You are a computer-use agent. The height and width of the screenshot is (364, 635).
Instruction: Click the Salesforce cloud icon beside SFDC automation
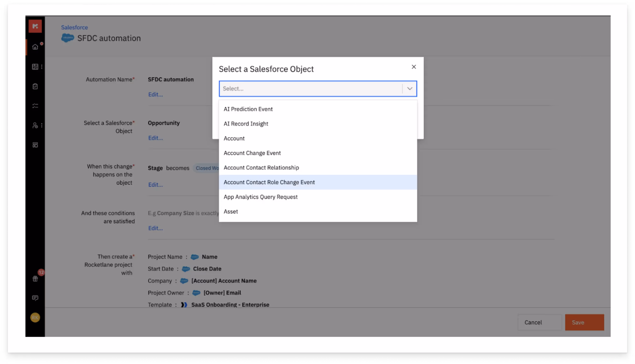tap(68, 38)
